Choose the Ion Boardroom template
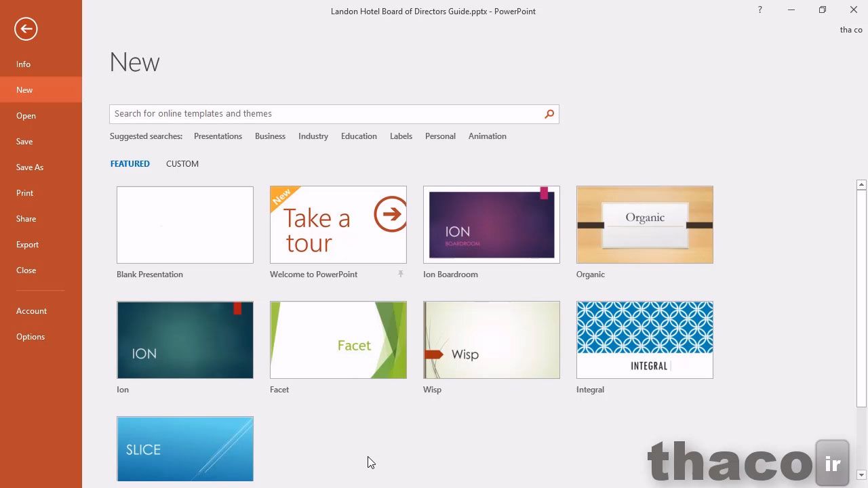868x488 pixels. point(492,225)
